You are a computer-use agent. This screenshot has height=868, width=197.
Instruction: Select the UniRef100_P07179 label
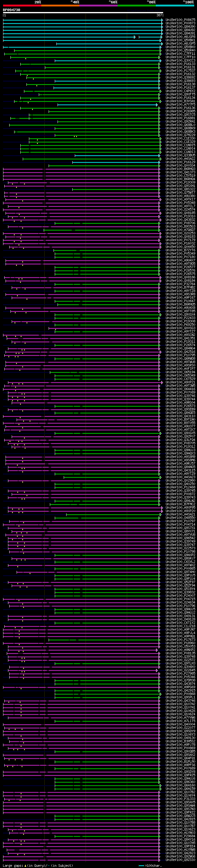click(x=180, y=240)
